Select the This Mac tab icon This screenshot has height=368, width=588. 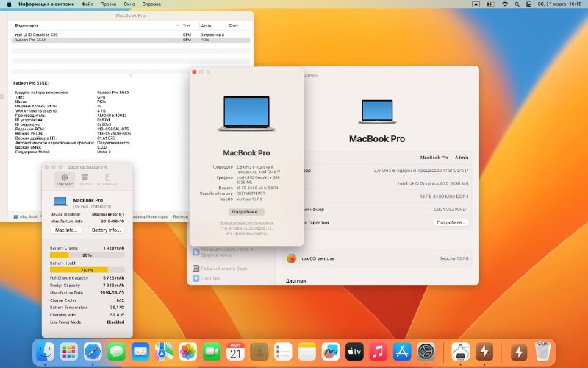click(65, 180)
